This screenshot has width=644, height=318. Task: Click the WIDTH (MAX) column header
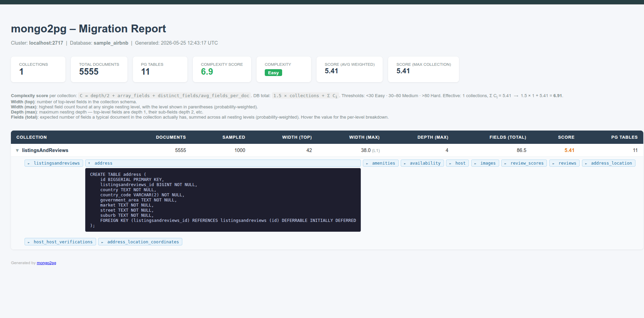click(364, 137)
